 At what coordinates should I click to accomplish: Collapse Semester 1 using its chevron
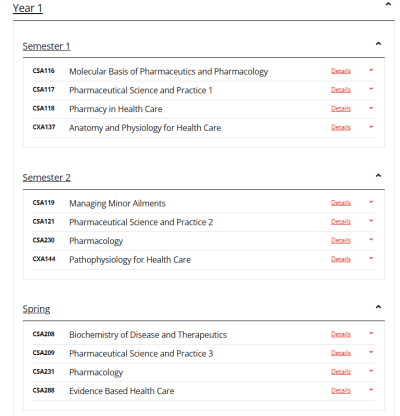pos(378,44)
